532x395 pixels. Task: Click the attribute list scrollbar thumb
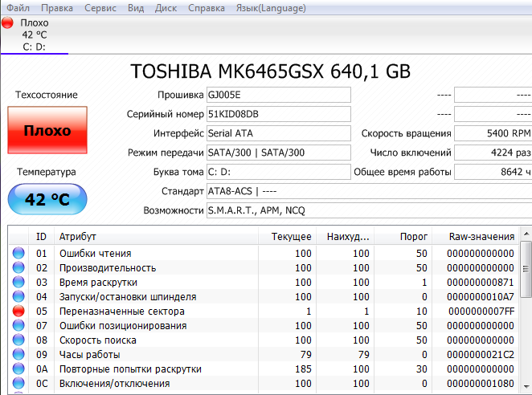click(x=526, y=269)
